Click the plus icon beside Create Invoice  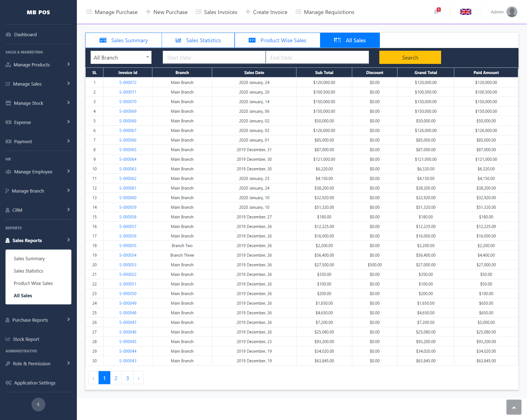point(248,12)
